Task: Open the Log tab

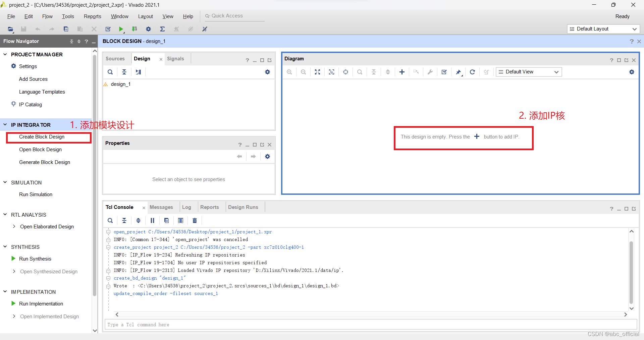Action: [x=186, y=207]
